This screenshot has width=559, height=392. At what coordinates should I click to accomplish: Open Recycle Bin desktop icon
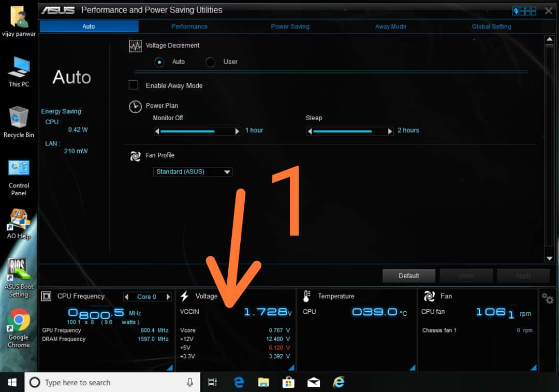(x=19, y=122)
